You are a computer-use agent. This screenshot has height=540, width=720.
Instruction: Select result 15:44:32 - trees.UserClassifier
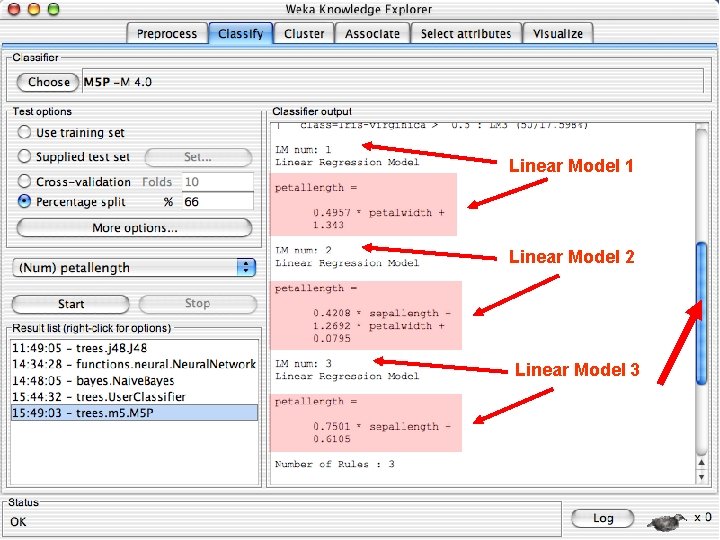click(x=134, y=397)
